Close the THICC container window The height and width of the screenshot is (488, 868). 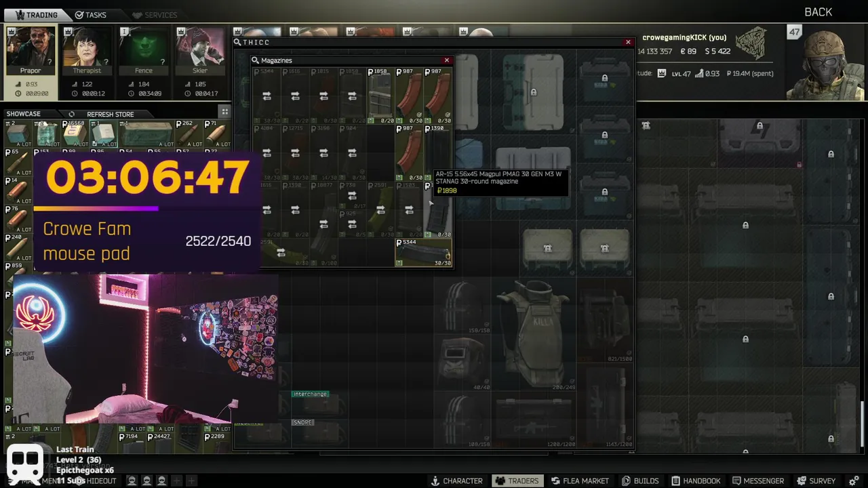pyautogui.click(x=628, y=42)
